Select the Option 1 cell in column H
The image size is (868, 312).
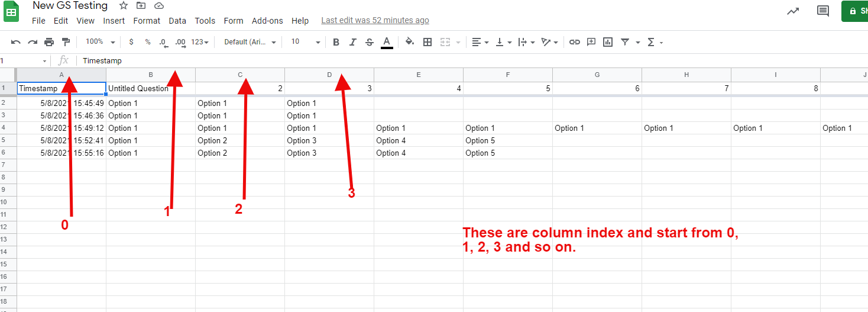point(686,128)
